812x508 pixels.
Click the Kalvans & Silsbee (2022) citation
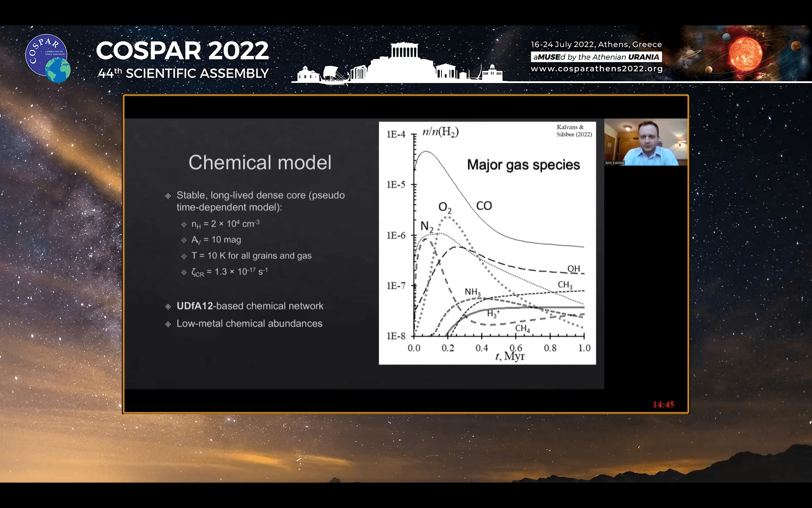click(x=574, y=130)
